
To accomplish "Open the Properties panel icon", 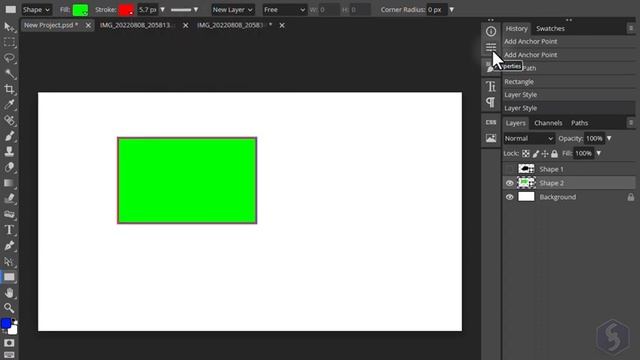I will pos(491,47).
